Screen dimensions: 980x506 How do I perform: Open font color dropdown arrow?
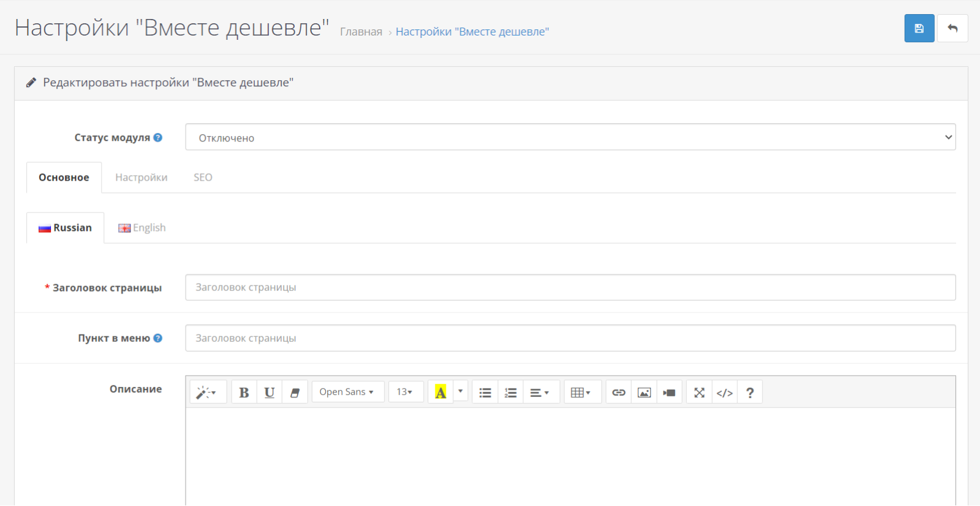[461, 391]
